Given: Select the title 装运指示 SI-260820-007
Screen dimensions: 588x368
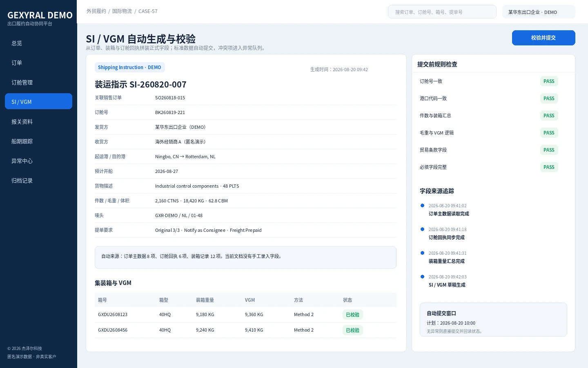Looking at the screenshot, I should coord(140,84).
